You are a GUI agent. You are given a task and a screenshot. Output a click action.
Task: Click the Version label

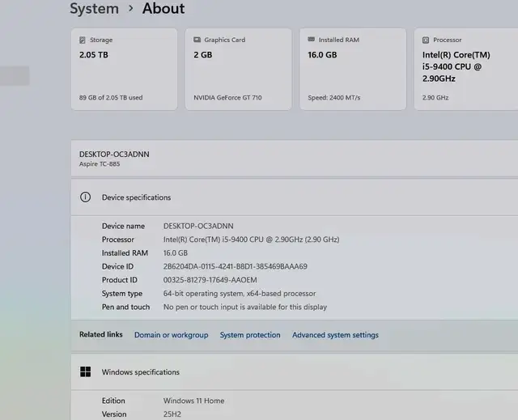(114, 414)
